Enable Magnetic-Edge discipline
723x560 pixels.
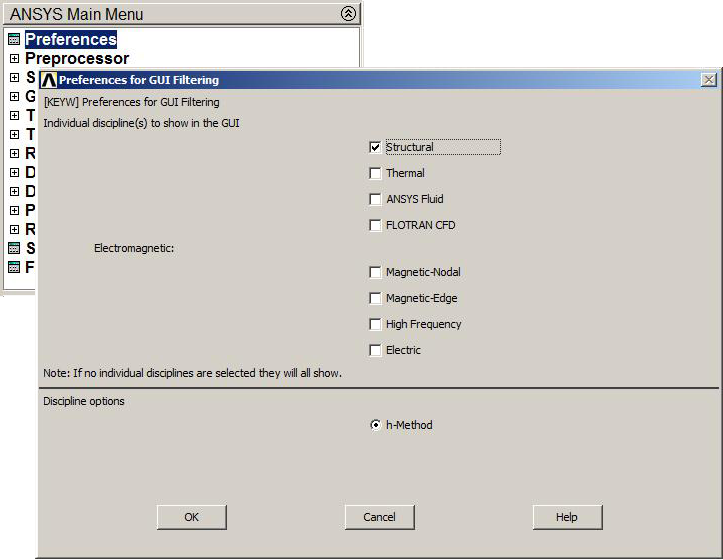(376, 298)
